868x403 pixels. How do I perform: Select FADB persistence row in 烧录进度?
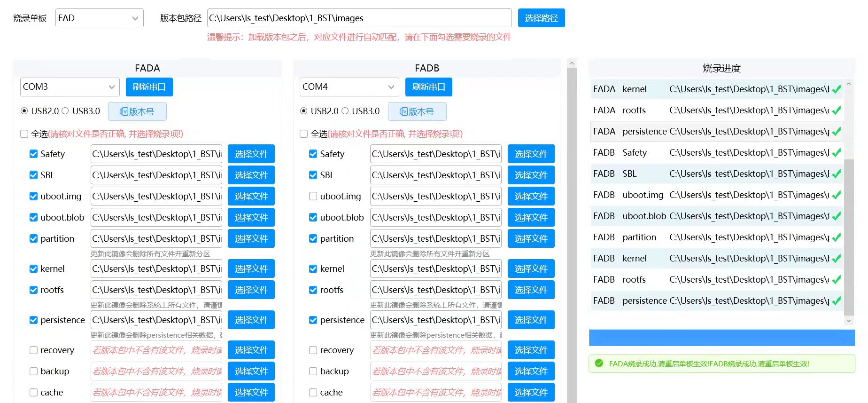pos(717,300)
